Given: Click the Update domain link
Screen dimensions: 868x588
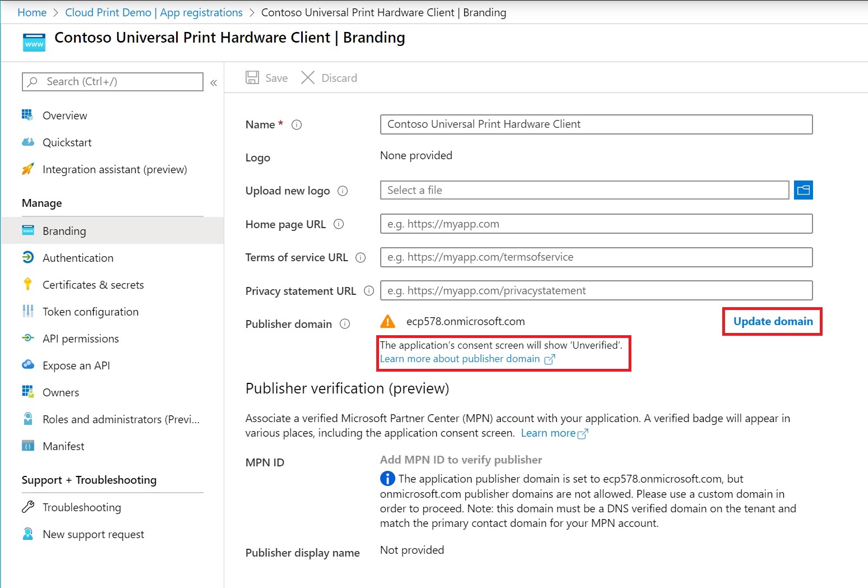Looking at the screenshot, I should 773,321.
